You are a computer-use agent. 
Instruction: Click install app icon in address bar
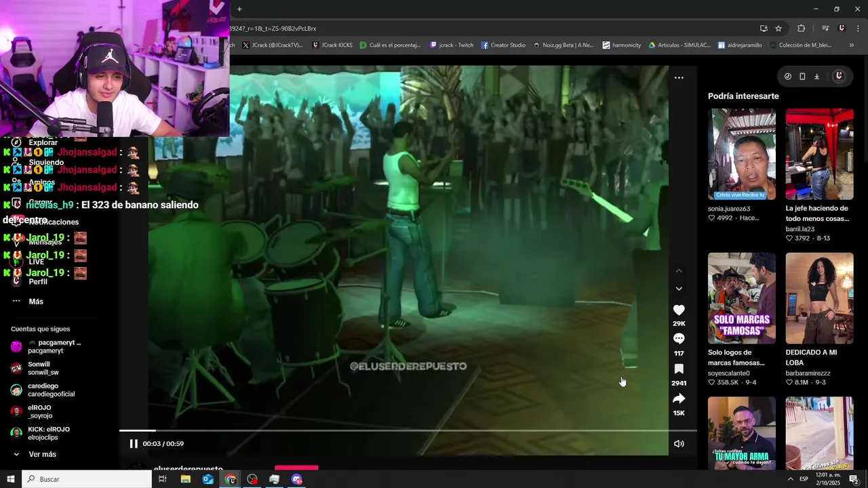(764, 28)
